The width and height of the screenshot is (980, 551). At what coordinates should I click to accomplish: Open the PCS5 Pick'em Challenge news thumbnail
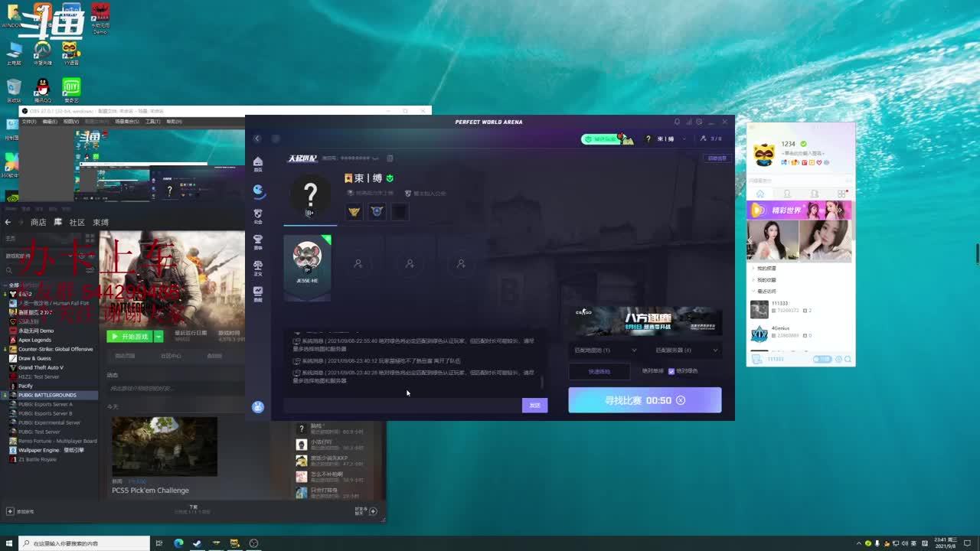(165, 446)
